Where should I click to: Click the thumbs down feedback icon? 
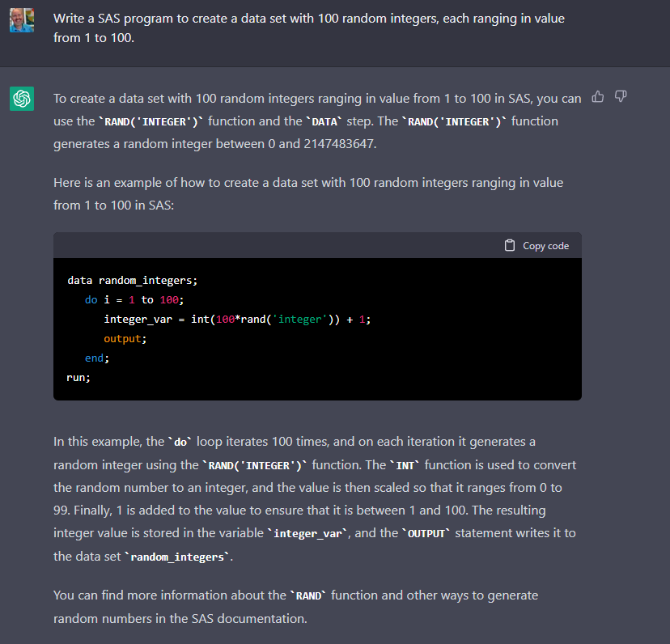(621, 97)
